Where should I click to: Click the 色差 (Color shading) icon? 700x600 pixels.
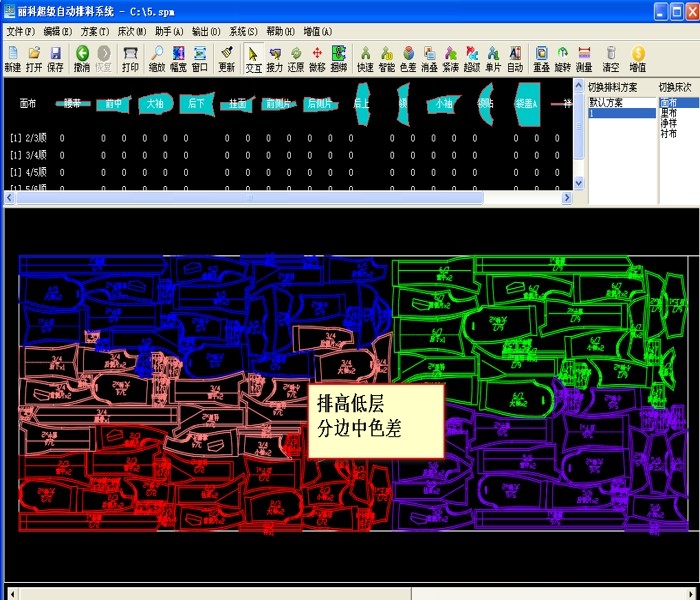[x=408, y=58]
